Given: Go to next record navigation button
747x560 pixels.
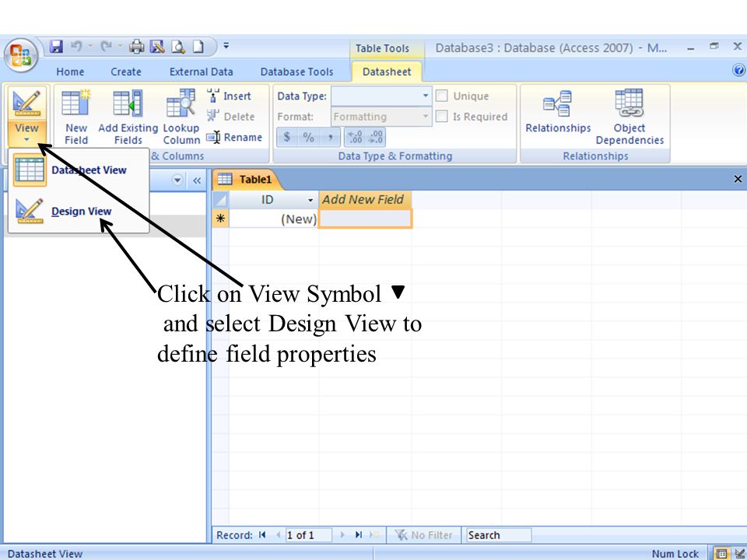Looking at the screenshot, I should 342,535.
